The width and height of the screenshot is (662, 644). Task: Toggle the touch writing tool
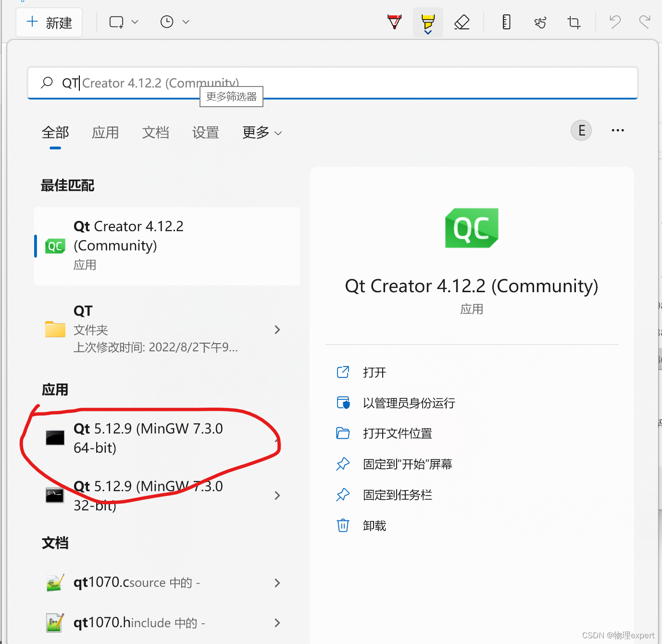pyautogui.click(x=540, y=22)
